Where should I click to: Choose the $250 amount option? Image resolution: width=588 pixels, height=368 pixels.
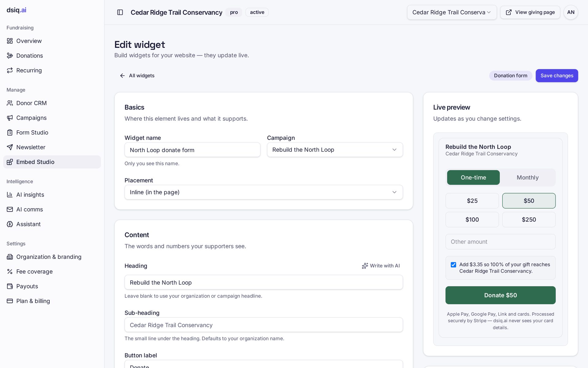pyautogui.click(x=529, y=220)
